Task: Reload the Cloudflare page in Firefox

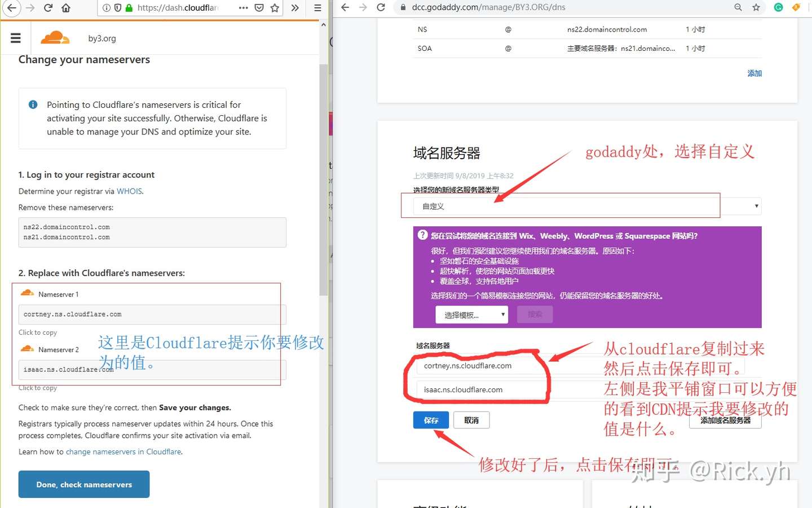Action: click(48, 8)
